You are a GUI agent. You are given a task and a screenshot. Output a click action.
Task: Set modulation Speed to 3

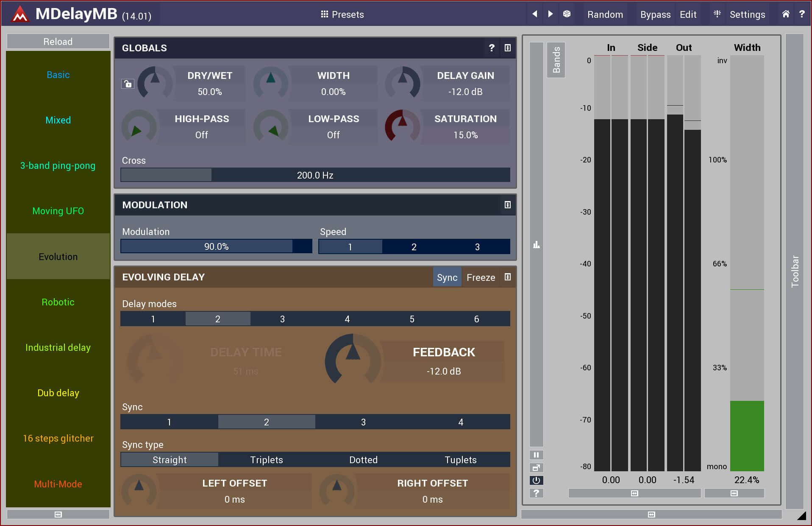pos(478,247)
